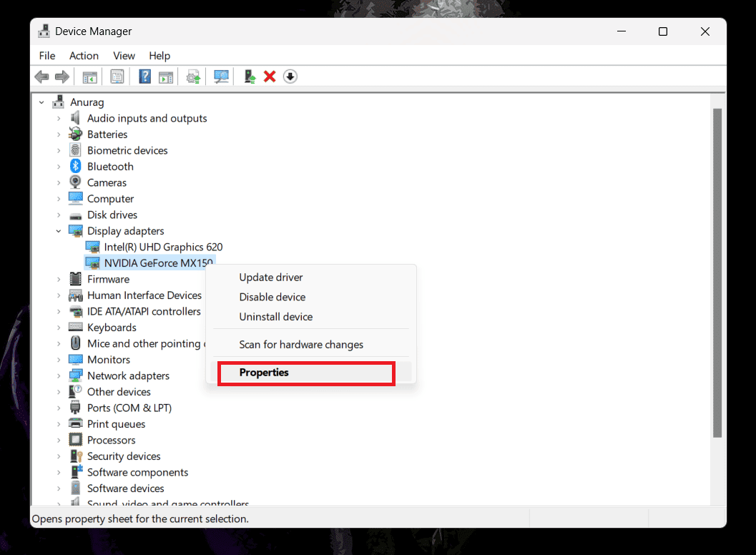Viewport: 756px width, 555px height.
Task: Collapse the Anurag root node
Action: (x=41, y=102)
